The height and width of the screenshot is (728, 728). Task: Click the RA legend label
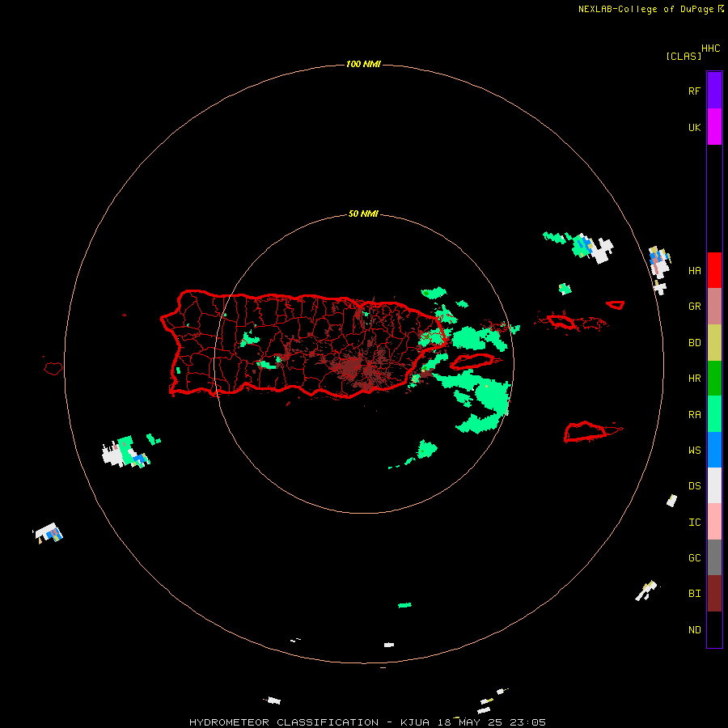coord(694,415)
